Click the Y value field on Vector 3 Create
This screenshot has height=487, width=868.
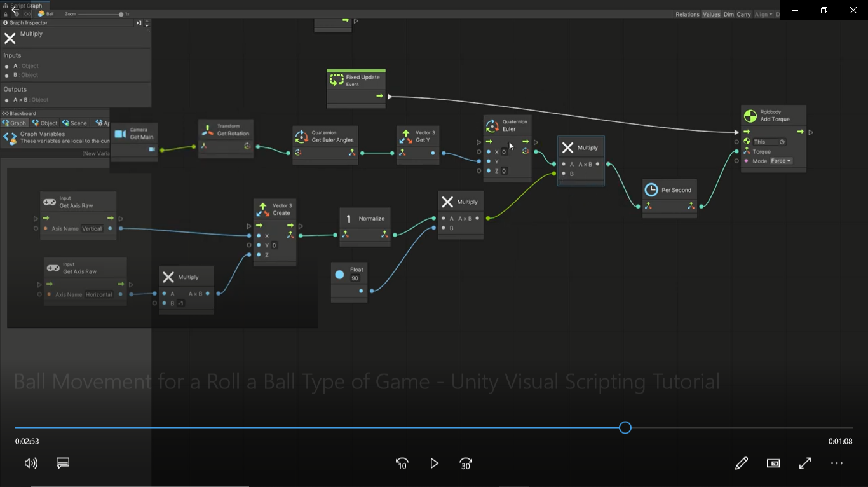click(275, 245)
